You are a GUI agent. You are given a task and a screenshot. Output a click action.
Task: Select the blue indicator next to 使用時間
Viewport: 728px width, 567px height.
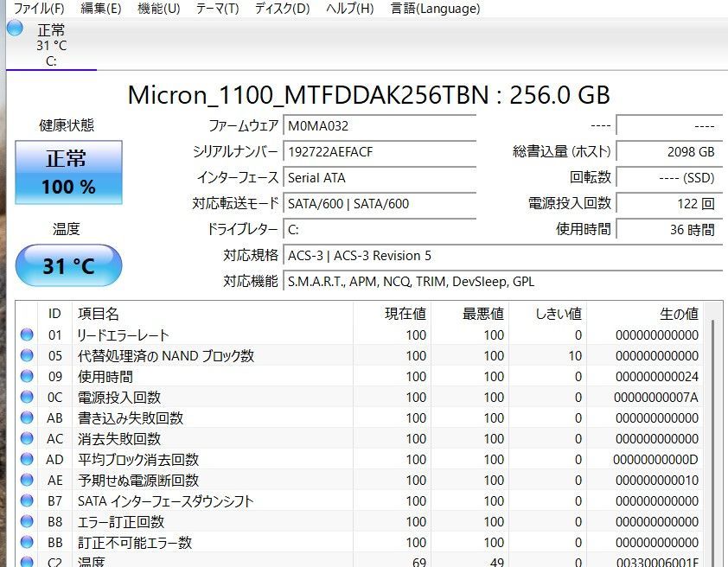pyautogui.click(x=29, y=376)
